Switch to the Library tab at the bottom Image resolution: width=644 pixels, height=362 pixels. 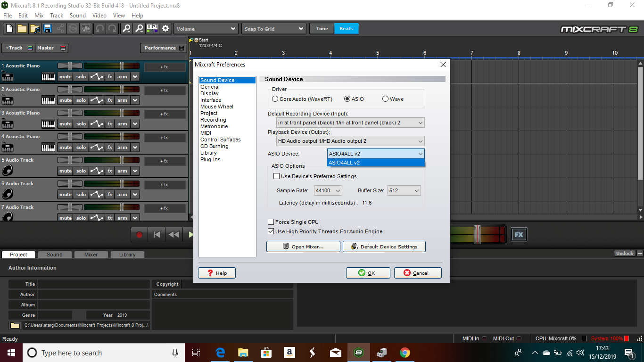pos(127,255)
